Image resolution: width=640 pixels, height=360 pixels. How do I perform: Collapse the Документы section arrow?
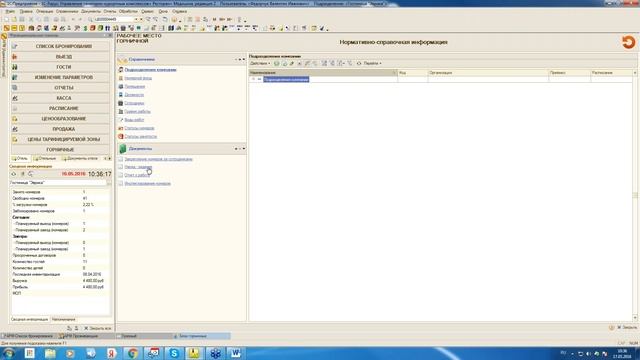coord(244,149)
